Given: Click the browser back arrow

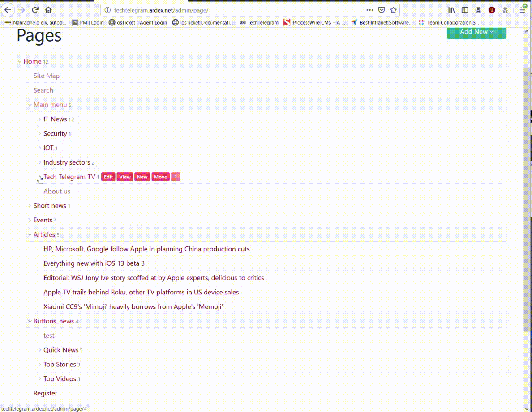Looking at the screenshot, I should [x=8, y=10].
